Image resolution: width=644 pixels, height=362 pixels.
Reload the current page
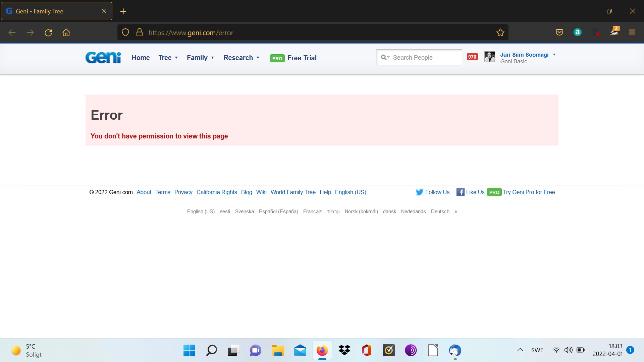pyautogui.click(x=48, y=33)
